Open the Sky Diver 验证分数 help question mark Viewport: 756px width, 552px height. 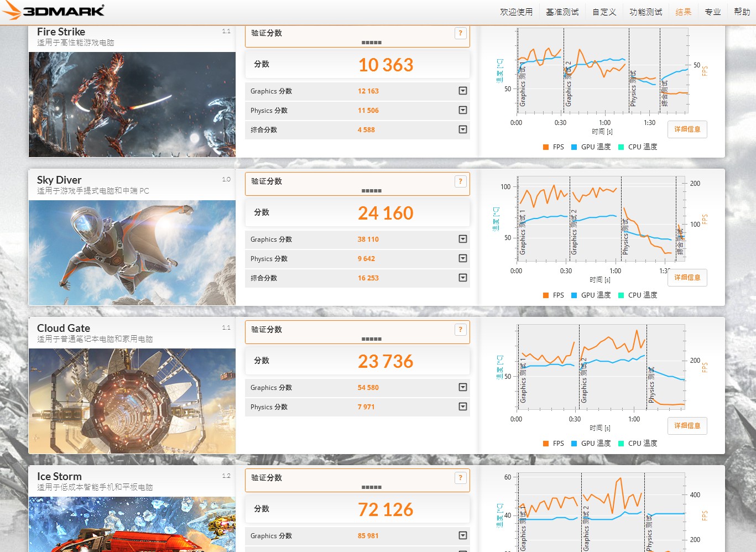pos(460,181)
